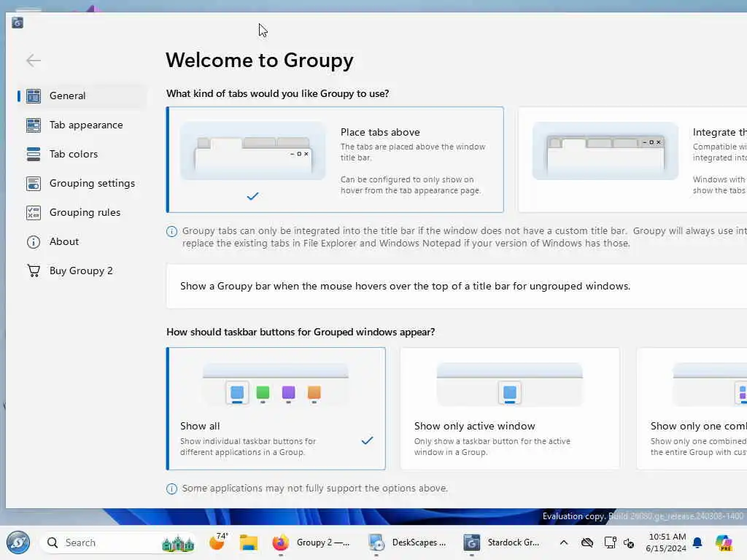Click the cloud sync tray icon

(587, 542)
